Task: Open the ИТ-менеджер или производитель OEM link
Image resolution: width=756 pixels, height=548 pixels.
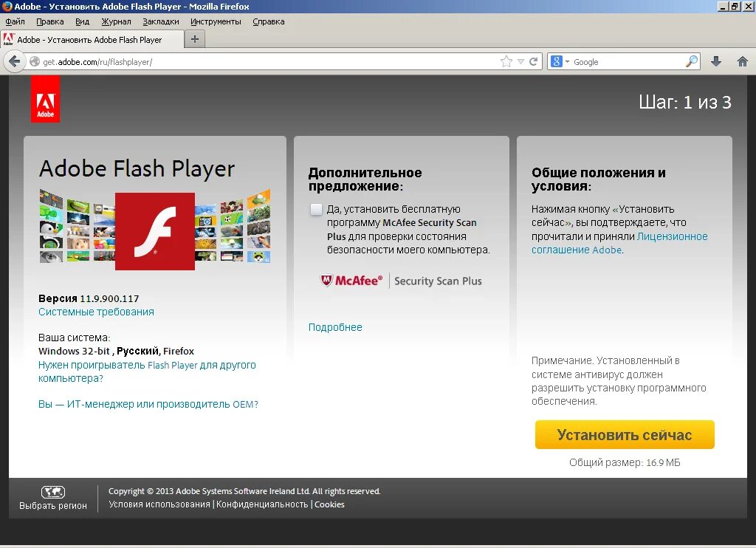Action: click(x=148, y=404)
